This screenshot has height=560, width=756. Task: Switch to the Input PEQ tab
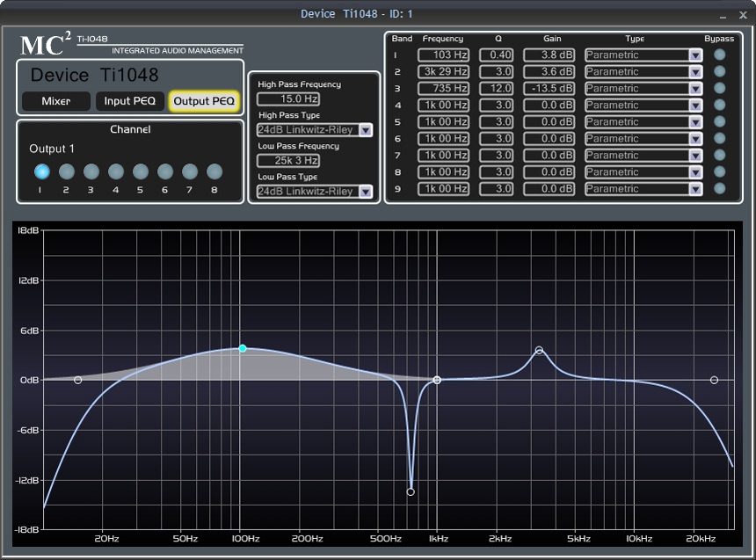click(129, 101)
